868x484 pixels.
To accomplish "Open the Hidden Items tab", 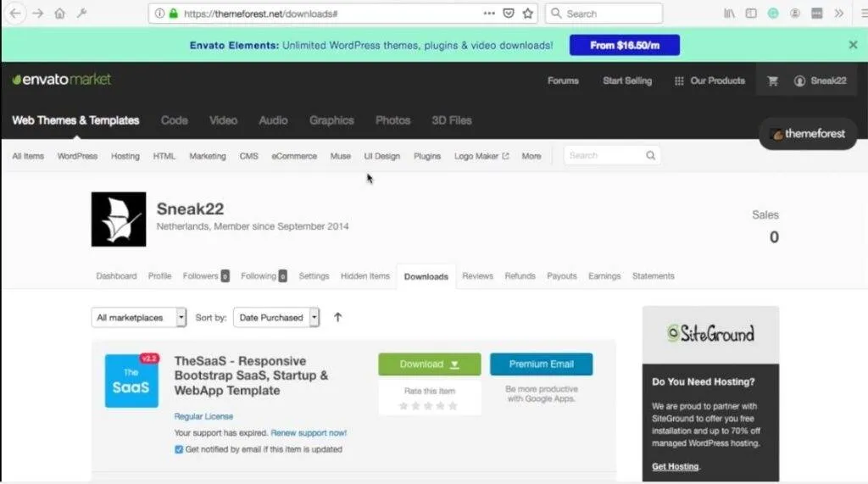I will pyautogui.click(x=365, y=275).
